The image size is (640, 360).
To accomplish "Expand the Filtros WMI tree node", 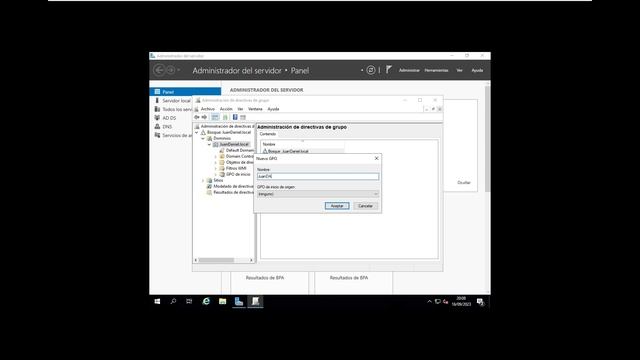I will (216, 168).
